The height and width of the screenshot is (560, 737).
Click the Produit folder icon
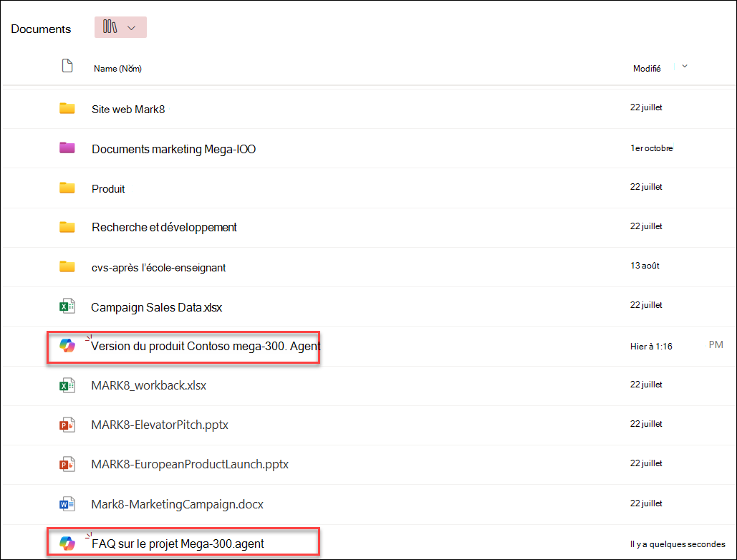[x=67, y=188]
